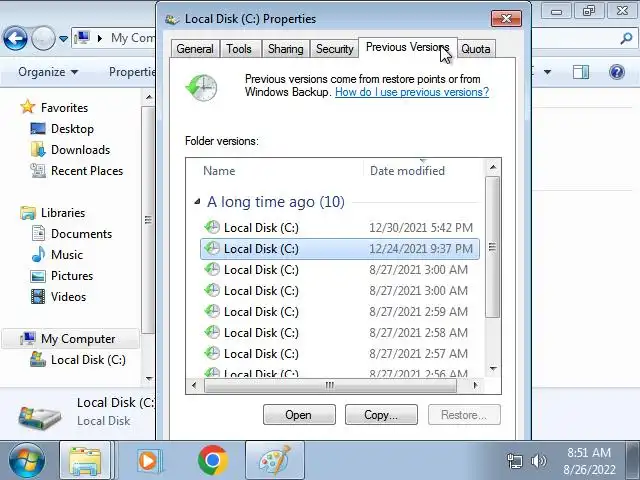Click the Open button
The height and width of the screenshot is (480, 640).
pos(299,415)
